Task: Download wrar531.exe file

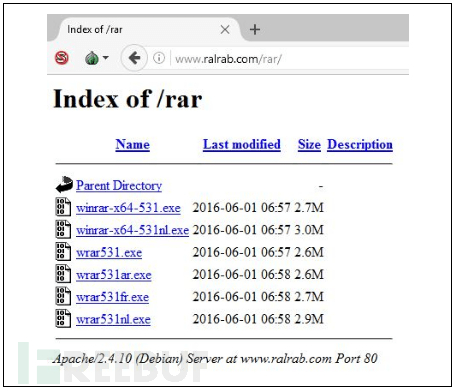Action: pyautogui.click(x=109, y=252)
